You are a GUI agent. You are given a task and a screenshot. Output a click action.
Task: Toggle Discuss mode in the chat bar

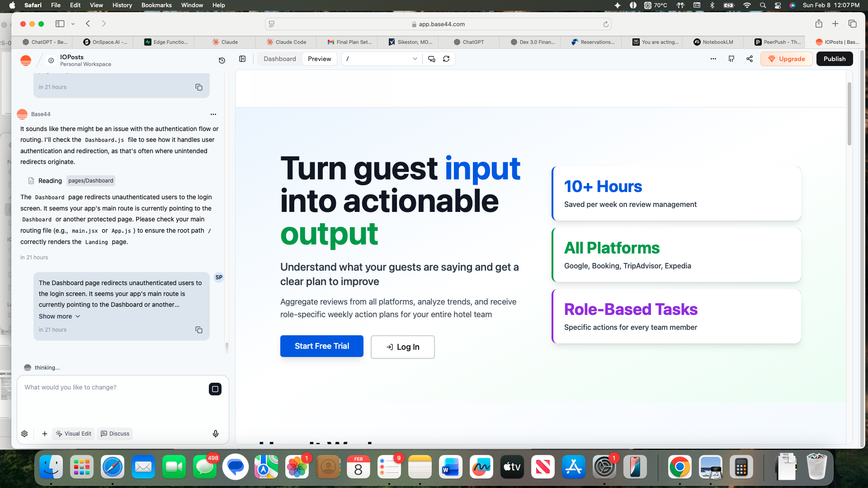pos(115,433)
